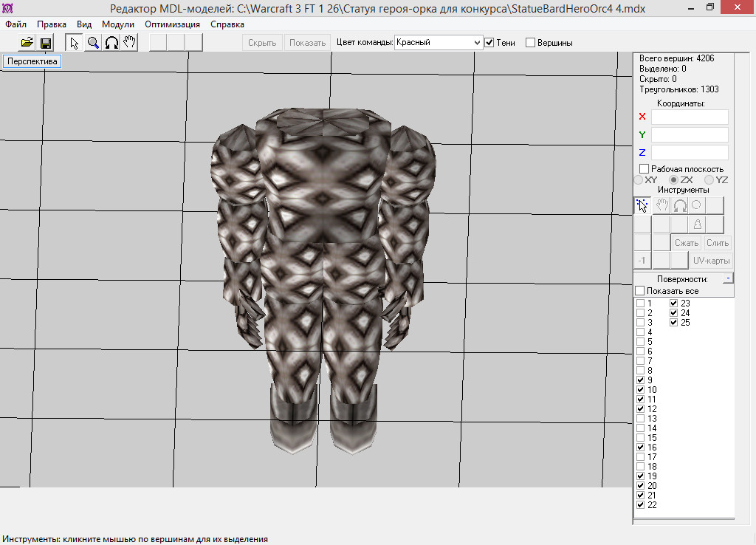Hide surface 9 via its checkbox
Image resolution: width=756 pixels, height=545 pixels.
click(640, 380)
